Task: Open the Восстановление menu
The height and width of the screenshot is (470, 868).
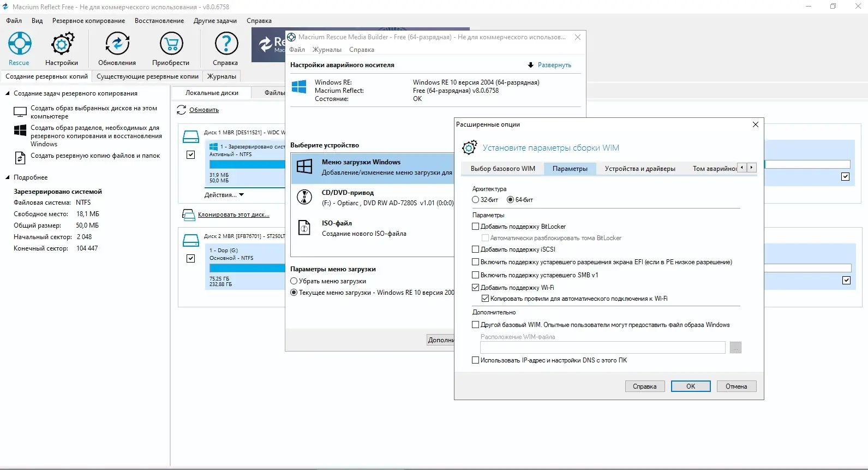Action: click(159, 21)
